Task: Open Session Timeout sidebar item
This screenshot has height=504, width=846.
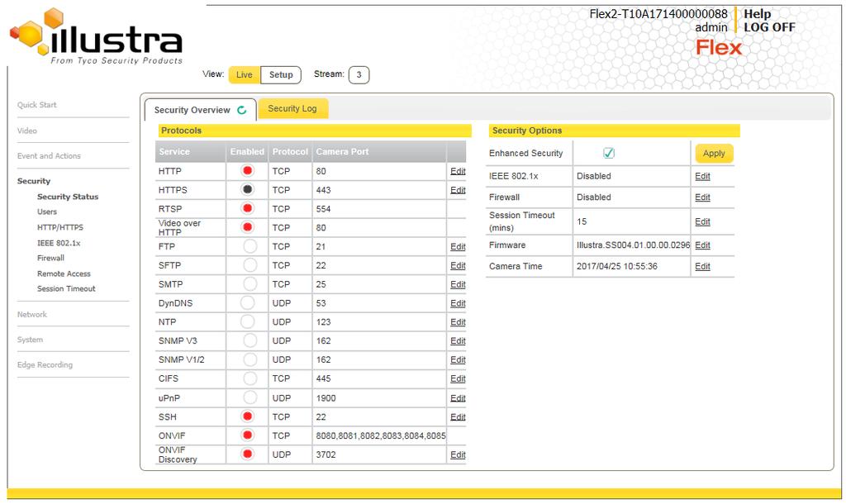Action: coord(66,288)
